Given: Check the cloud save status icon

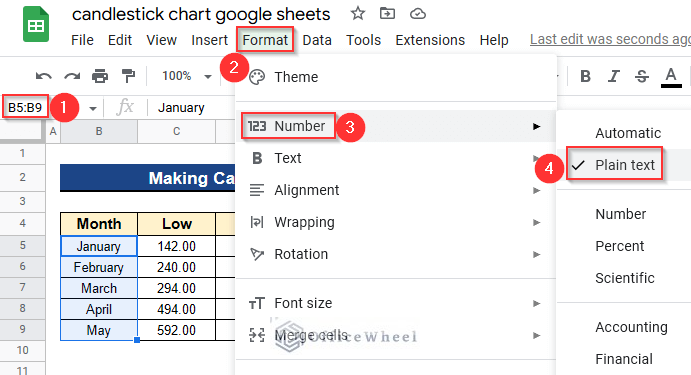Looking at the screenshot, I should point(417,14).
